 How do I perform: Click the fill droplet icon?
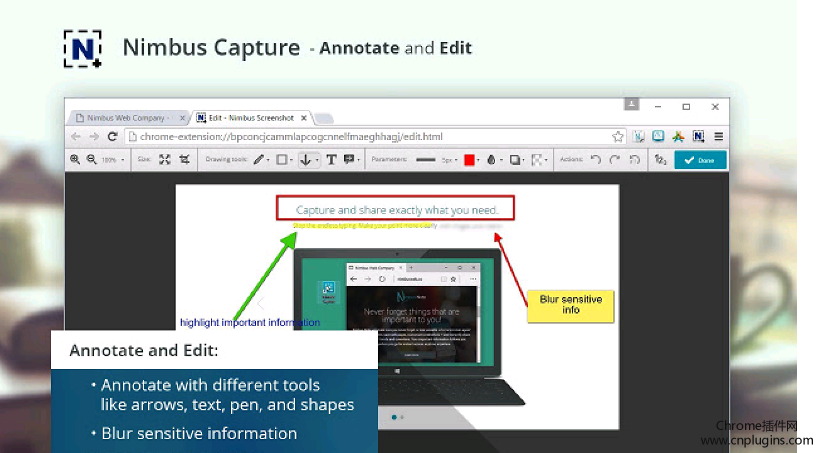491,160
